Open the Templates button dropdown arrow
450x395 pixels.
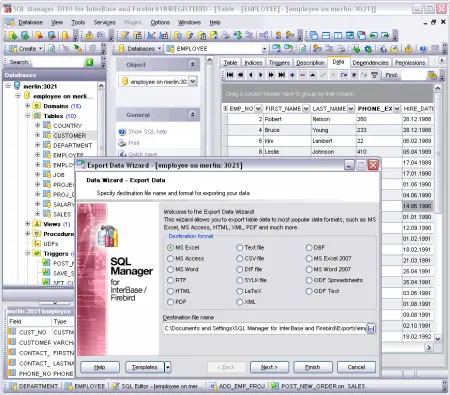[168, 367]
